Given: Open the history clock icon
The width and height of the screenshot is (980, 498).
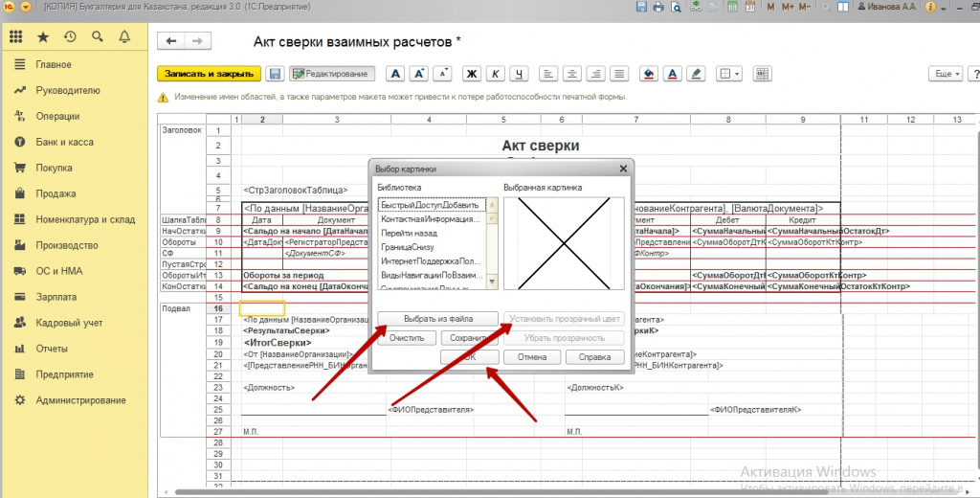Looking at the screenshot, I should [70, 37].
